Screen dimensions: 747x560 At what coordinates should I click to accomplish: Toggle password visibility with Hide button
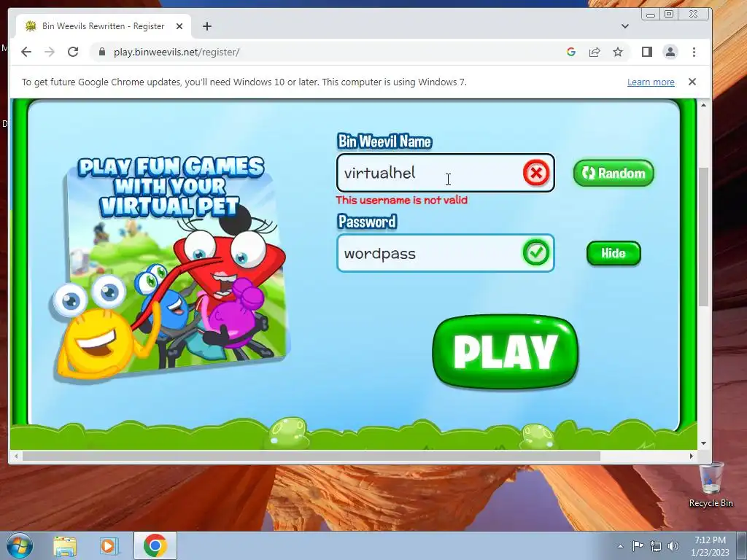tap(614, 253)
